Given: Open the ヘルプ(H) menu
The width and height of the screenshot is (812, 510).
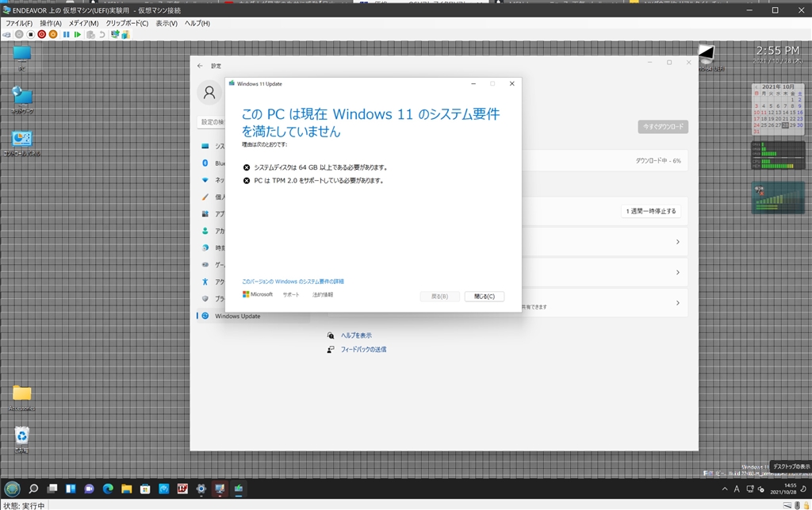Looking at the screenshot, I should (197, 23).
